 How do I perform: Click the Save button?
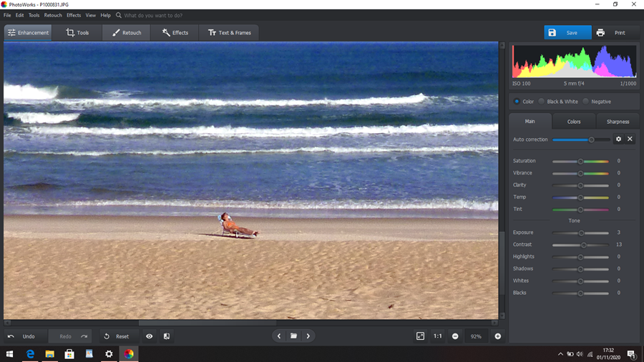coord(567,32)
